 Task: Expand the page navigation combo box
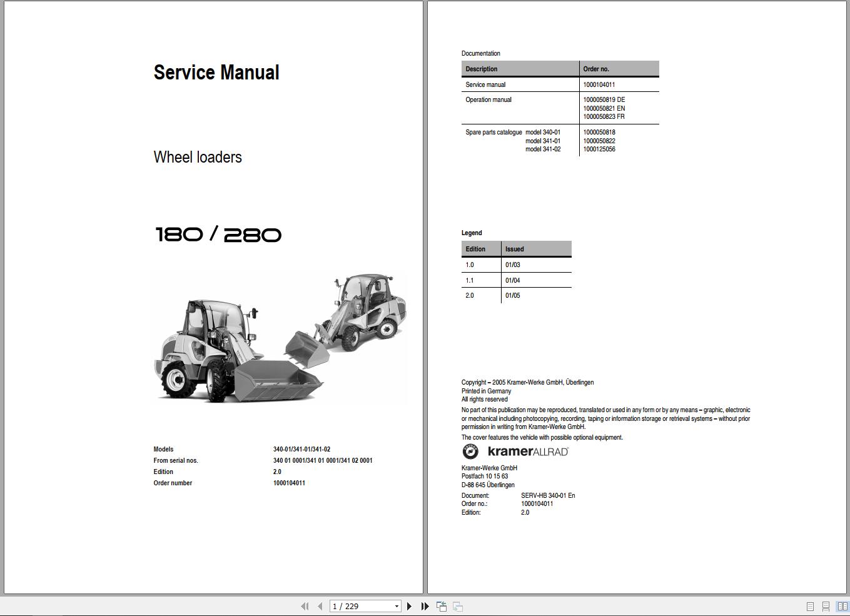[396, 606]
